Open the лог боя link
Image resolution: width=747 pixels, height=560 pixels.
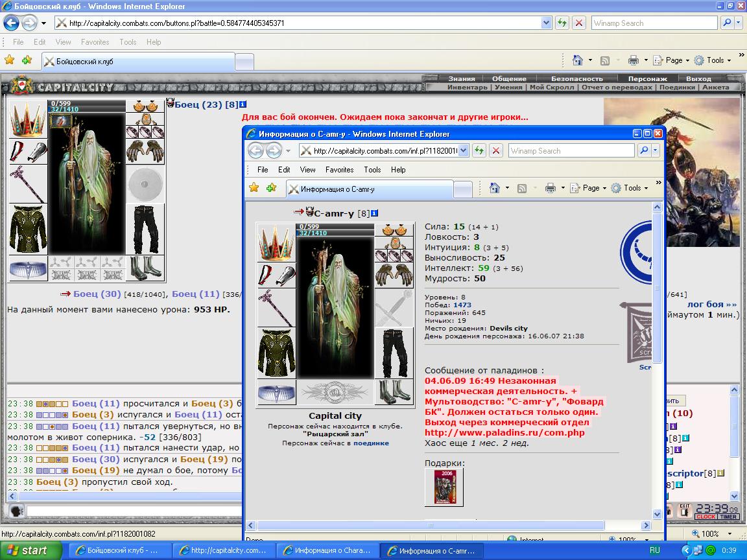click(x=712, y=304)
